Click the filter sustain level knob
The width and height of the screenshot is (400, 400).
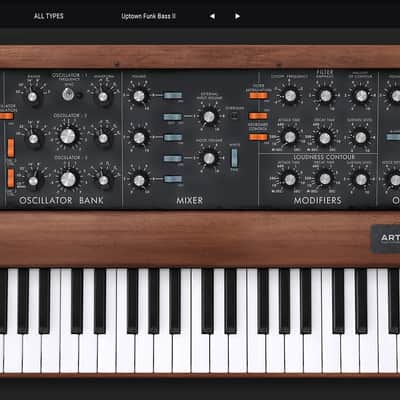click(x=361, y=137)
